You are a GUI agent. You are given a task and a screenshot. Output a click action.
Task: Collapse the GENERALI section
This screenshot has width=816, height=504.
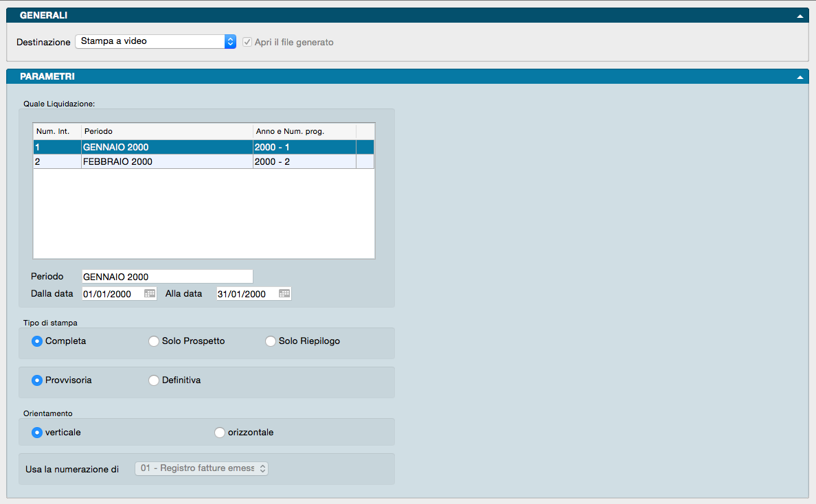[x=800, y=16]
